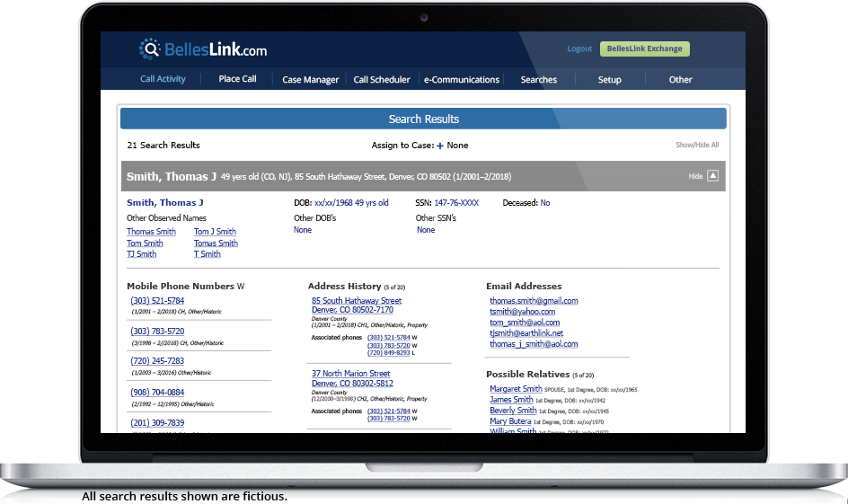Click the Search Results header bar

(423, 119)
